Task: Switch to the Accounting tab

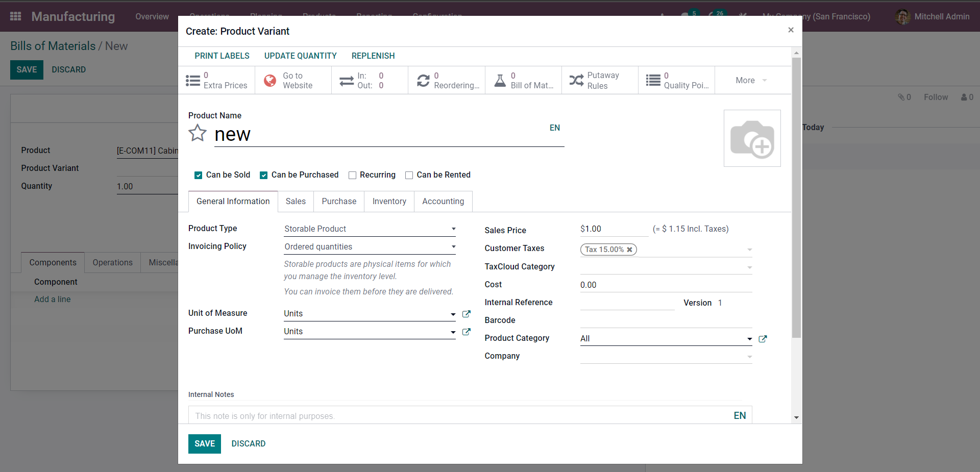Action: pos(443,202)
